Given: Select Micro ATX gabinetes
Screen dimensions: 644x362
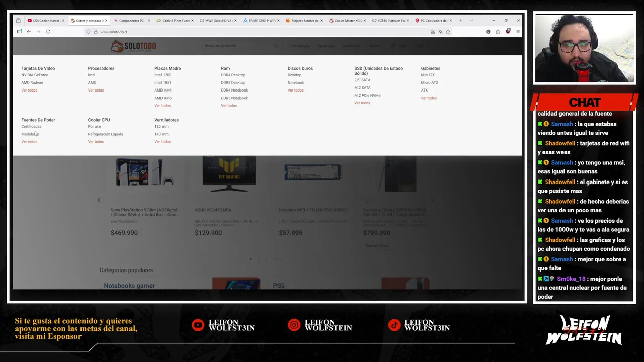Looking at the screenshot, I should pyautogui.click(x=429, y=82).
